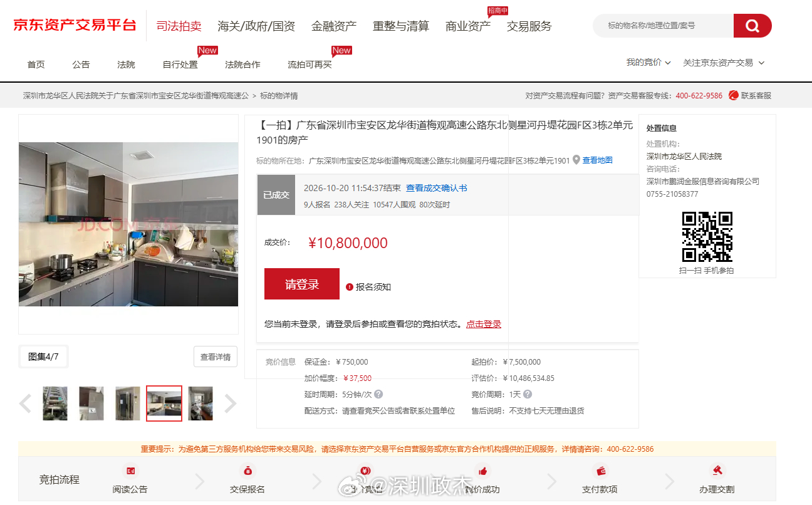This screenshot has width=812, height=505.
Task: Click the 竞价成功 thumbs-up icon
Action: coord(482,471)
